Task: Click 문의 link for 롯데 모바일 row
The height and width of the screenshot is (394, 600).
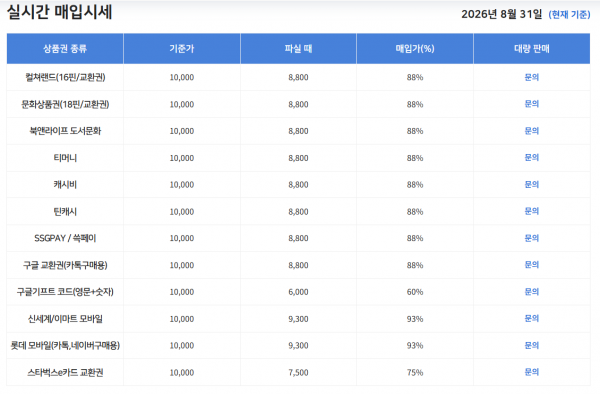Action: (532, 345)
